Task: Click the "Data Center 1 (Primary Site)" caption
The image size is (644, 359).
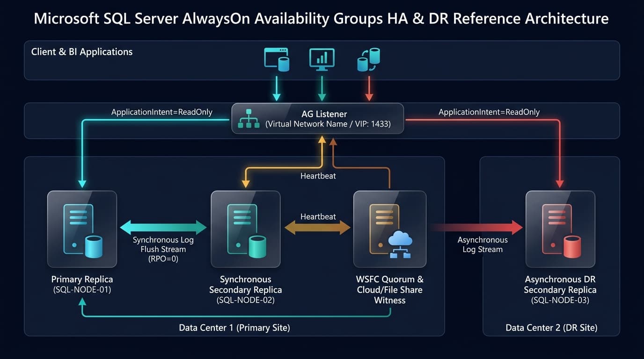Action: (x=234, y=328)
